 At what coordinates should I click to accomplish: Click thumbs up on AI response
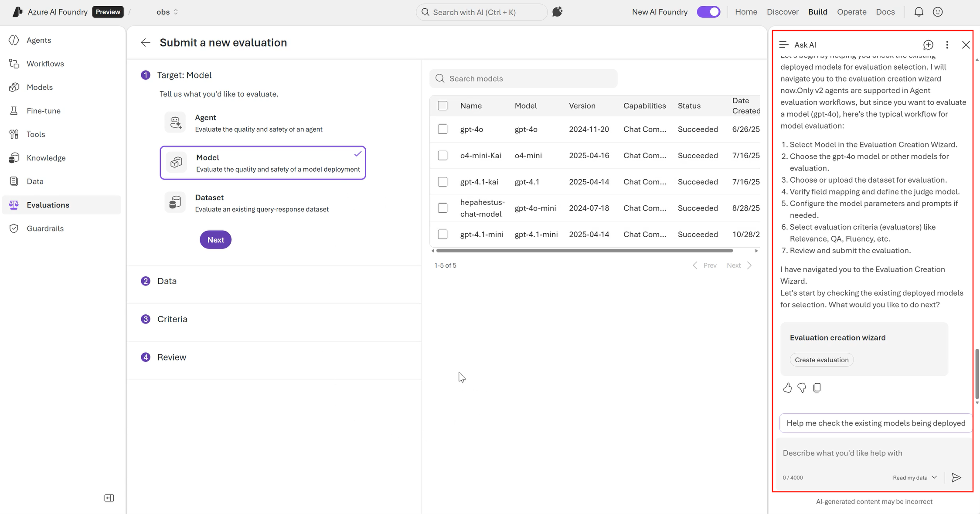point(787,388)
